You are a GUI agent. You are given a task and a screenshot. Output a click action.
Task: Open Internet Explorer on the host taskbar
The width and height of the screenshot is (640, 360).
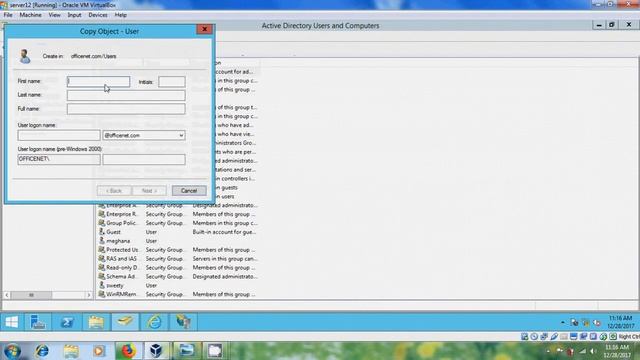[42, 351]
